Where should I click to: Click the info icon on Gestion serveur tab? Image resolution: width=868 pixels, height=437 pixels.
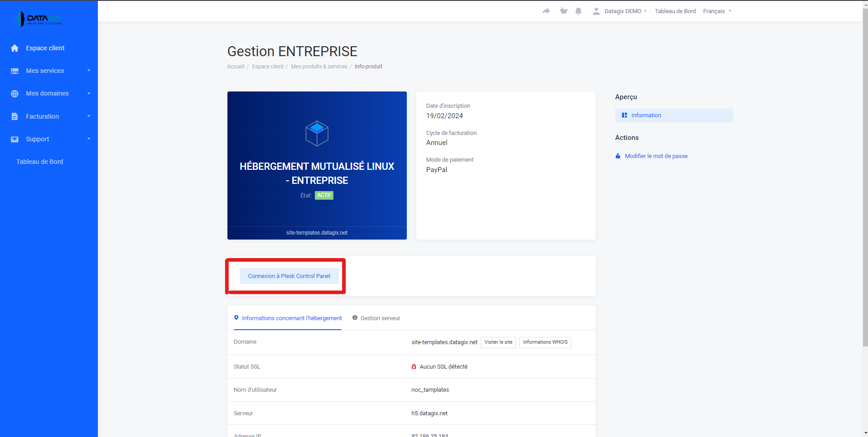point(355,318)
